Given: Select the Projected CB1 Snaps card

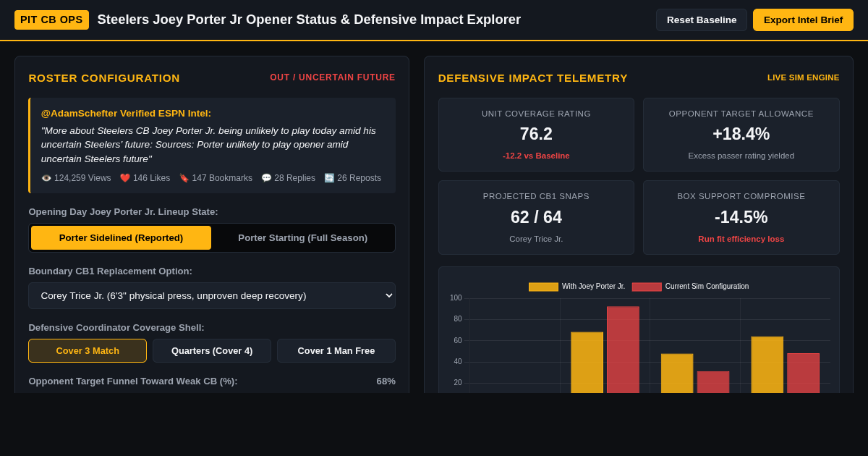Looking at the screenshot, I should (536, 217).
